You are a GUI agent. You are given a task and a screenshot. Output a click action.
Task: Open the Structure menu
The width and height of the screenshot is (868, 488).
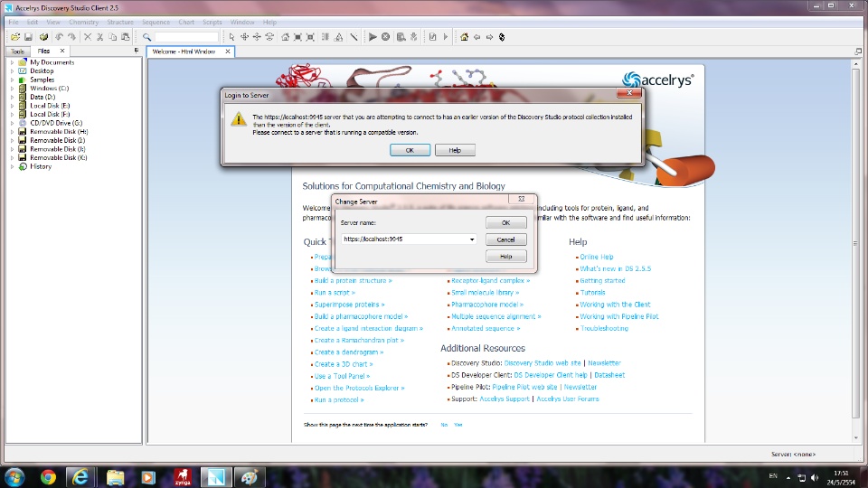[120, 22]
